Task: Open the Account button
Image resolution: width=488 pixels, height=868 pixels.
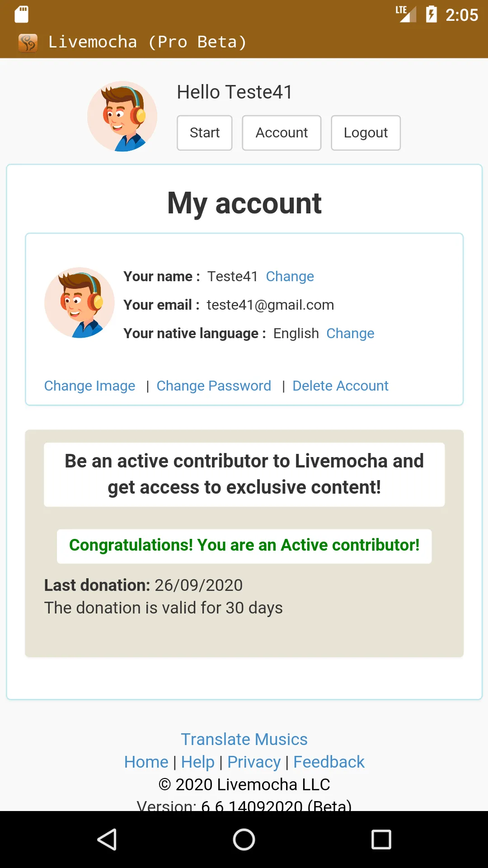Action: click(282, 133)
